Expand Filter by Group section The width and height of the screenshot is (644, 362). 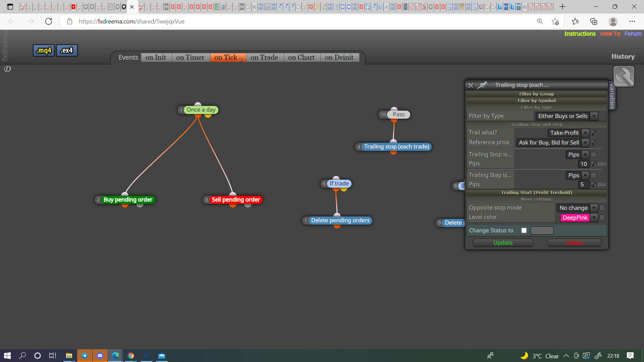tap(536, 94)
